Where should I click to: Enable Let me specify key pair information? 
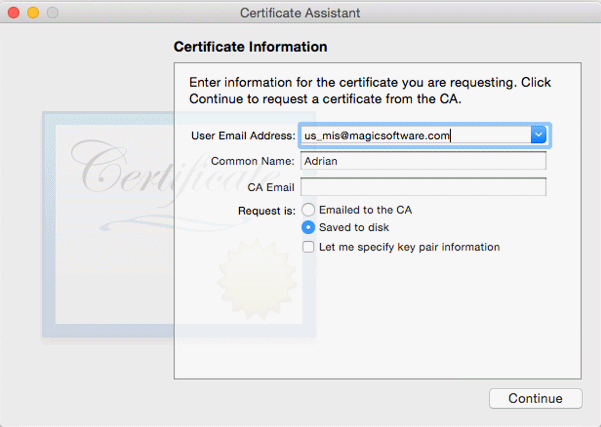tap(308, 247)
